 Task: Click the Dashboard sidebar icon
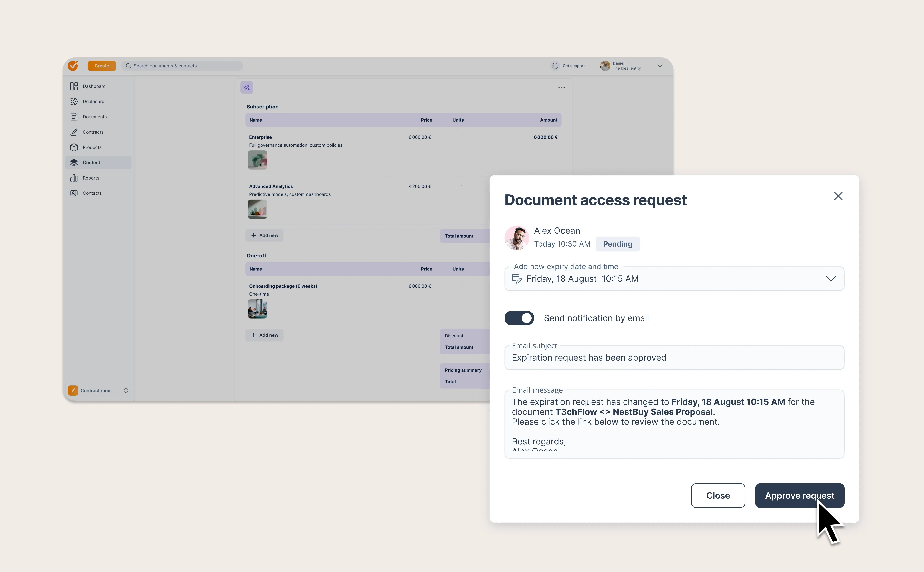(74, 86)
